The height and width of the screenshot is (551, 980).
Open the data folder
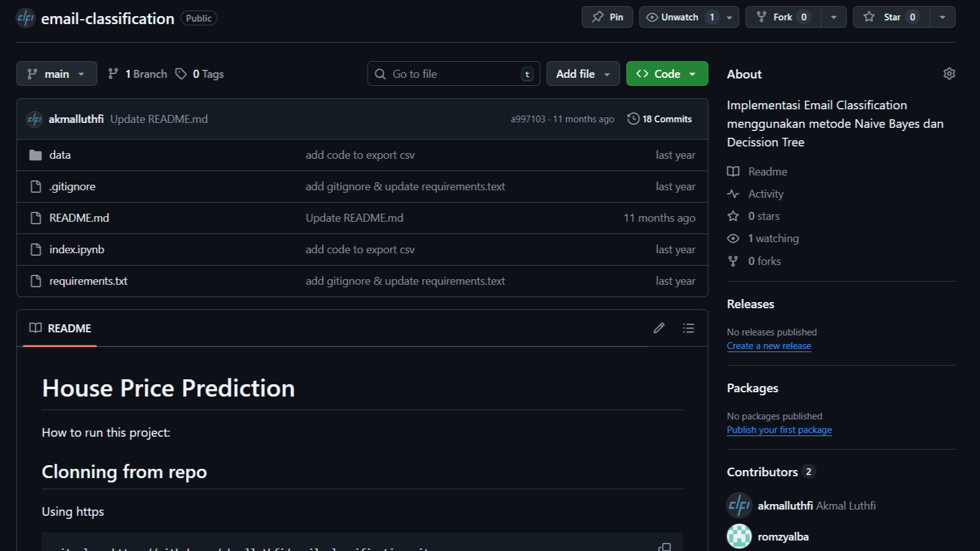pos(60,155)
